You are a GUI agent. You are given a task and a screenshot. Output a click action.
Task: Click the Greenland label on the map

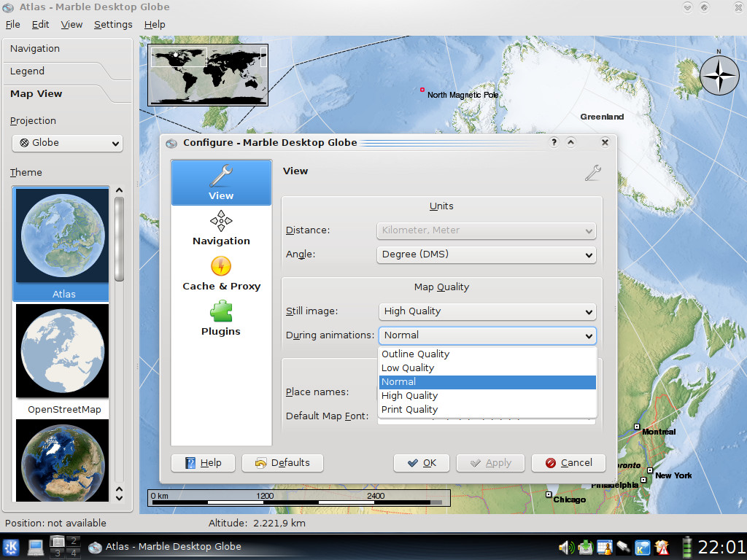(602, 117)
